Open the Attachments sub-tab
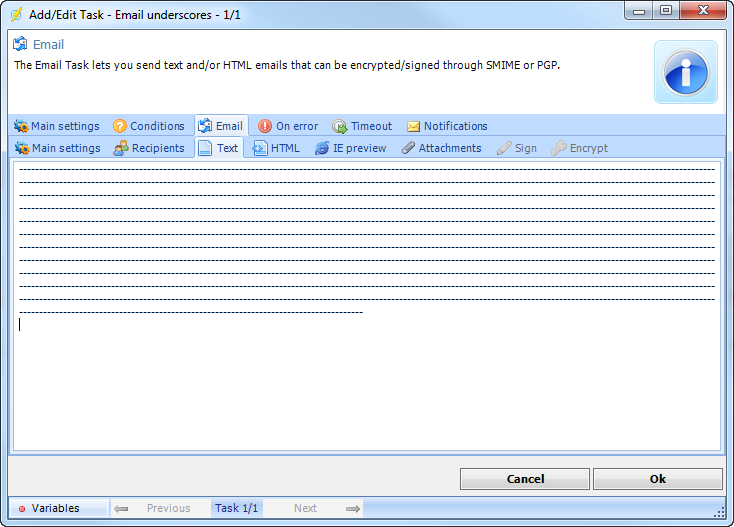 click(441, 148)
